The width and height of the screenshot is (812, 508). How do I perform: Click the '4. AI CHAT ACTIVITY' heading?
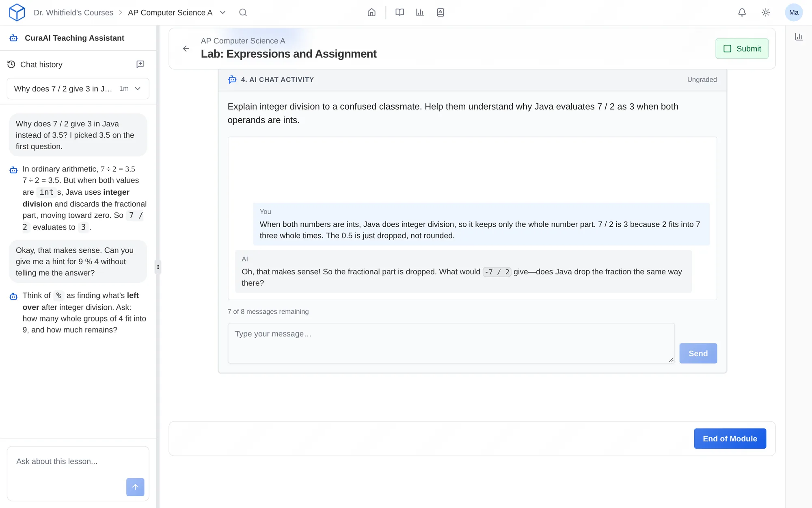click(277, 80)
